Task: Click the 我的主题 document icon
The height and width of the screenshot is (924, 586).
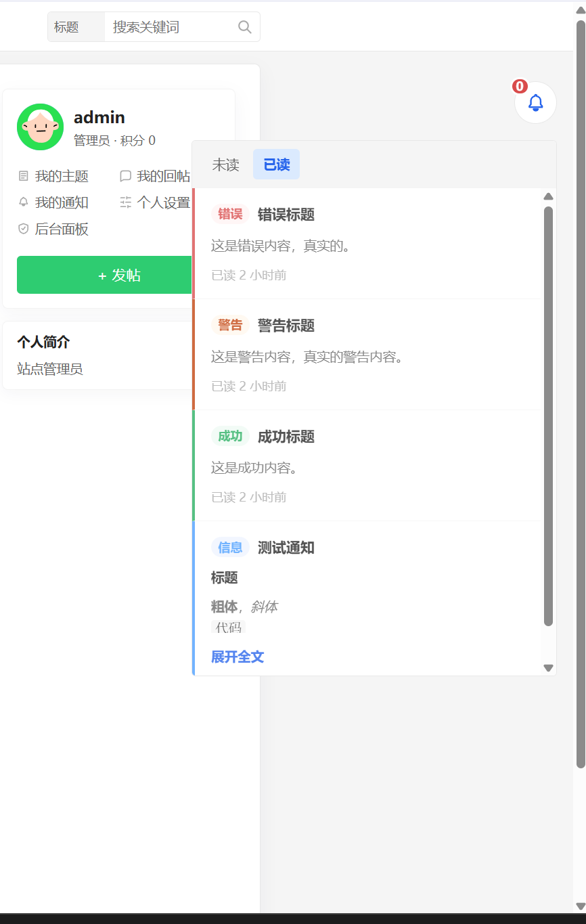Action: (x=24, y=176)
